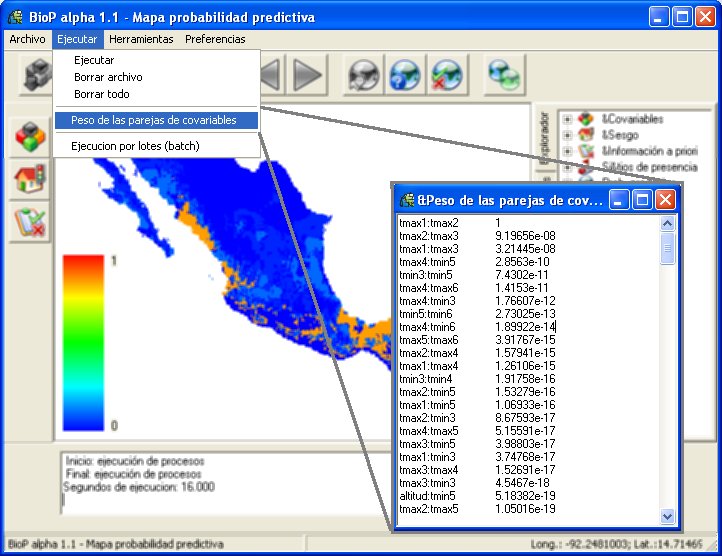Screen dimensions: 722x556
Task: Maximize the Peso de las parejas window
Action: click(x=642, y=200)
